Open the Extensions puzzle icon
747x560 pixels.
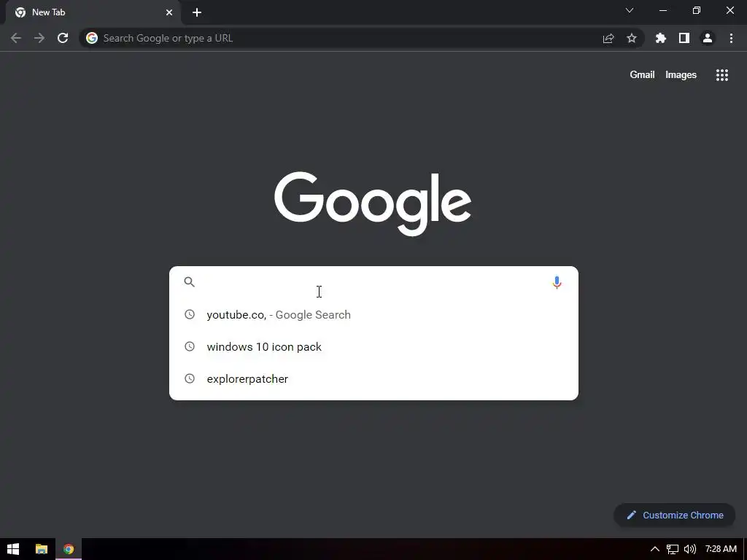660,38
